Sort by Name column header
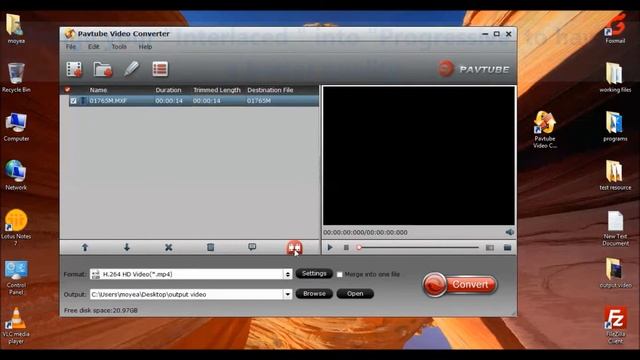640x360 pixels. click(98, 90)
